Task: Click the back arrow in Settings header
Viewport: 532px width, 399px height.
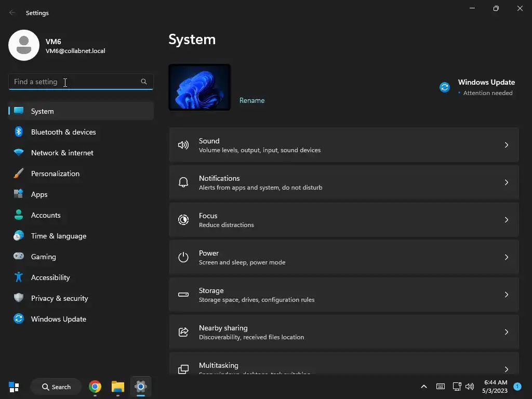Action: pos(12,12)
